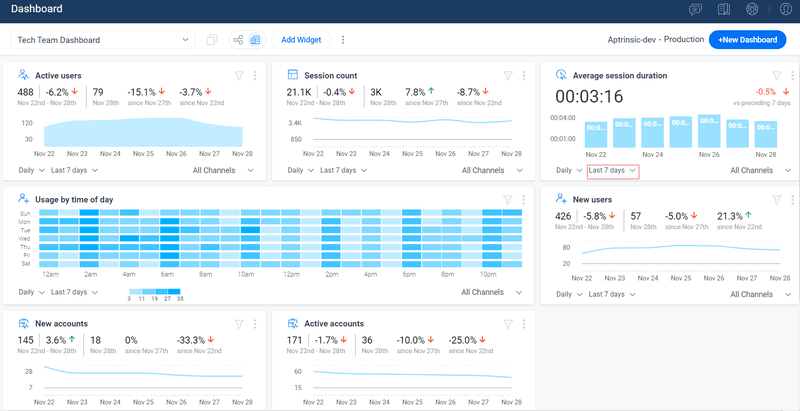This screenshot has height=411, width=800.
Task: Open filter on Active users widget
Action: pos(239,75)
